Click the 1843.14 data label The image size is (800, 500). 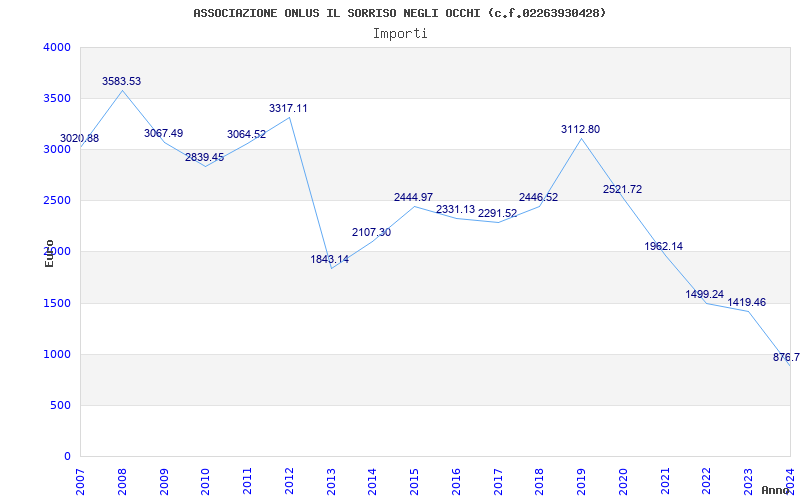tap(330, 259)
